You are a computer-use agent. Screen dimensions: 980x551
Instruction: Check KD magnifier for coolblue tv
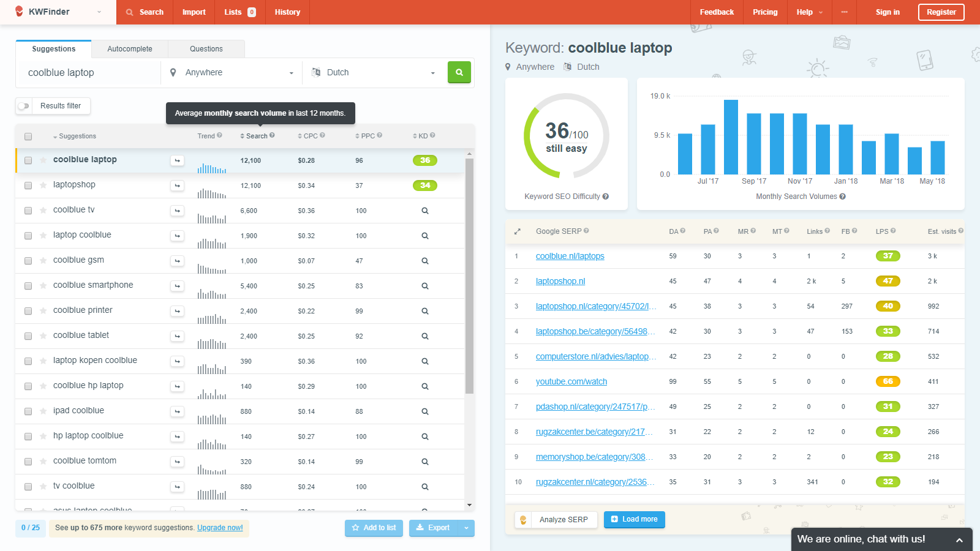click(x=425, y=211)
